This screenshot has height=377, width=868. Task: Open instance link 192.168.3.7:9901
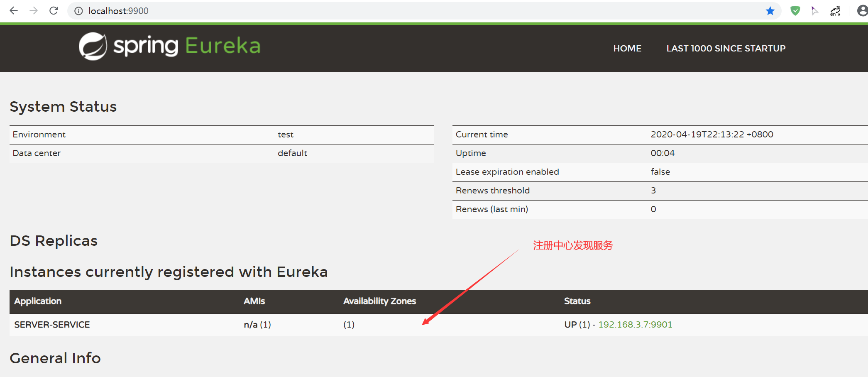click(x=635, y=325)
